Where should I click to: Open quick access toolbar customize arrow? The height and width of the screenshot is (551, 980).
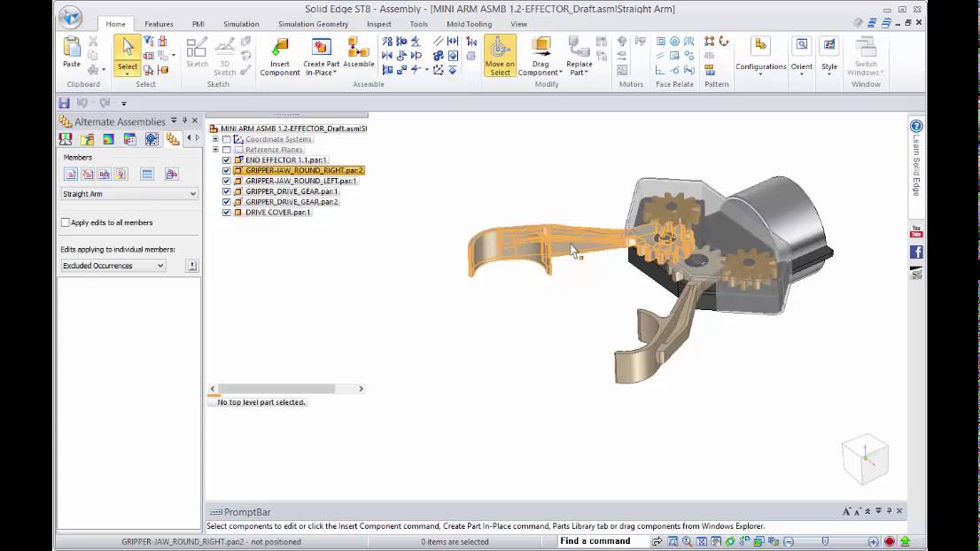pyautogui.click(x=124, y=103)
